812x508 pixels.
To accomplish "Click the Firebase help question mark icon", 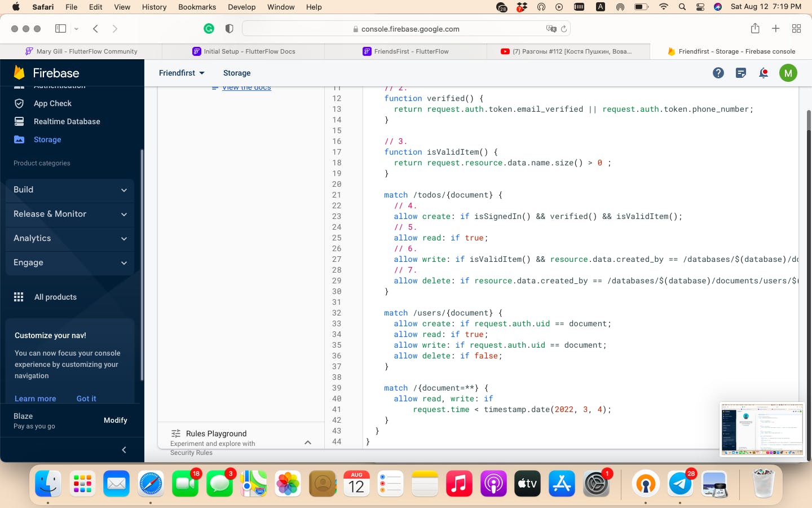I will click(x=718, y=73).
